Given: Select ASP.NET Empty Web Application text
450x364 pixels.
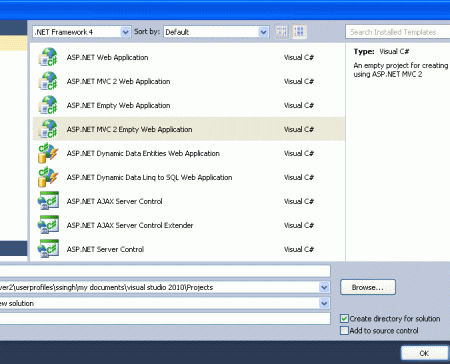Looking at the screenshot, I should point(118,105).
